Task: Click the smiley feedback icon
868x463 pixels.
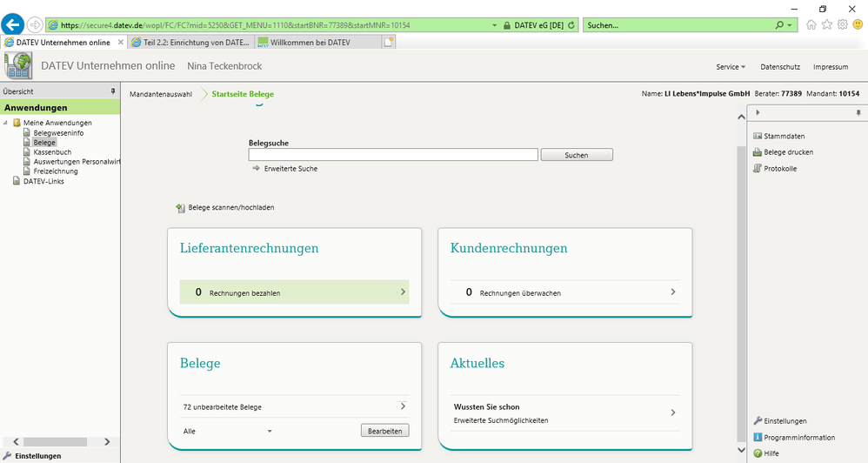Action: [x=858, y=25]
